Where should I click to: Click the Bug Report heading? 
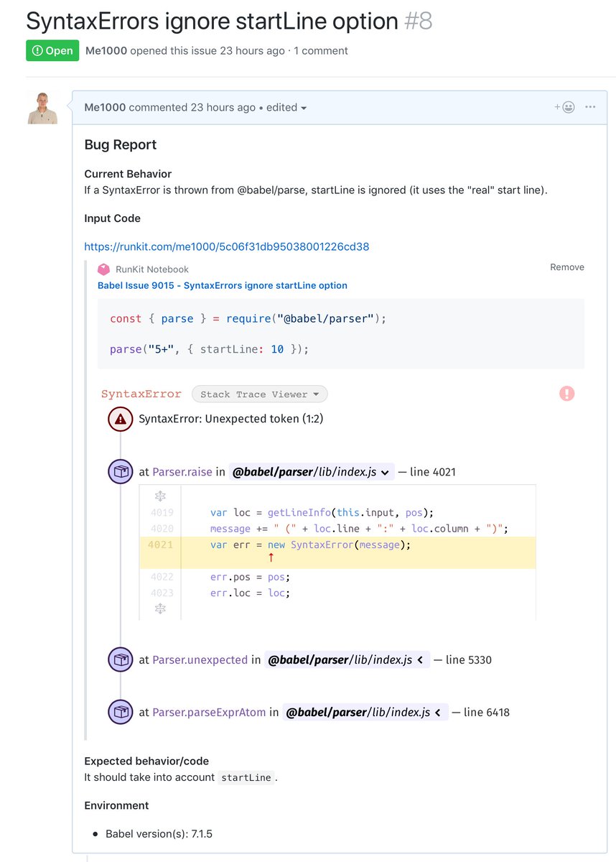pos(121,144)
